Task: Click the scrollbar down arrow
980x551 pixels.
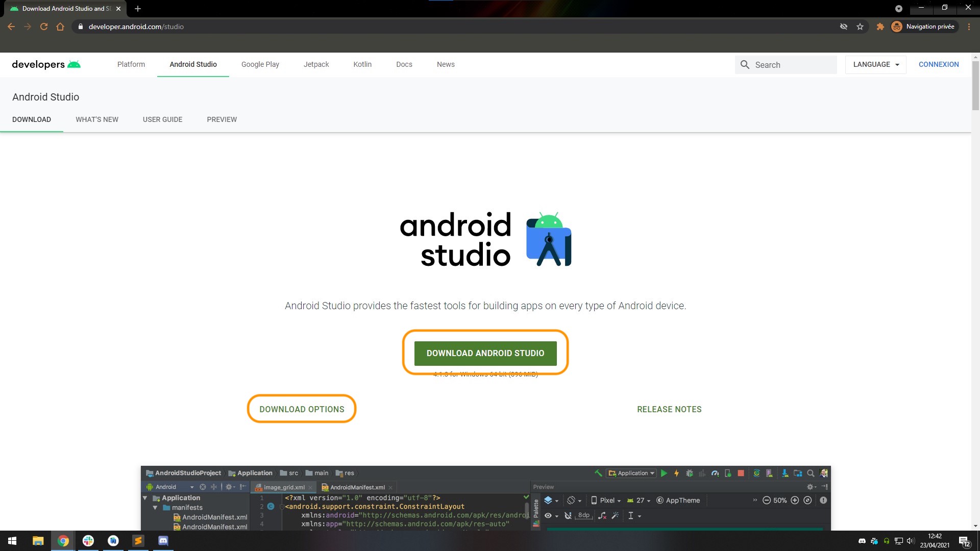Action: (975, 526)
